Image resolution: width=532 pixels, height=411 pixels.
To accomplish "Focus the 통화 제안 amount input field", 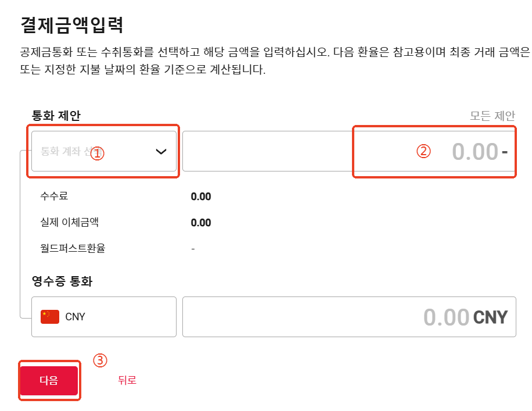I will (349, 151).
